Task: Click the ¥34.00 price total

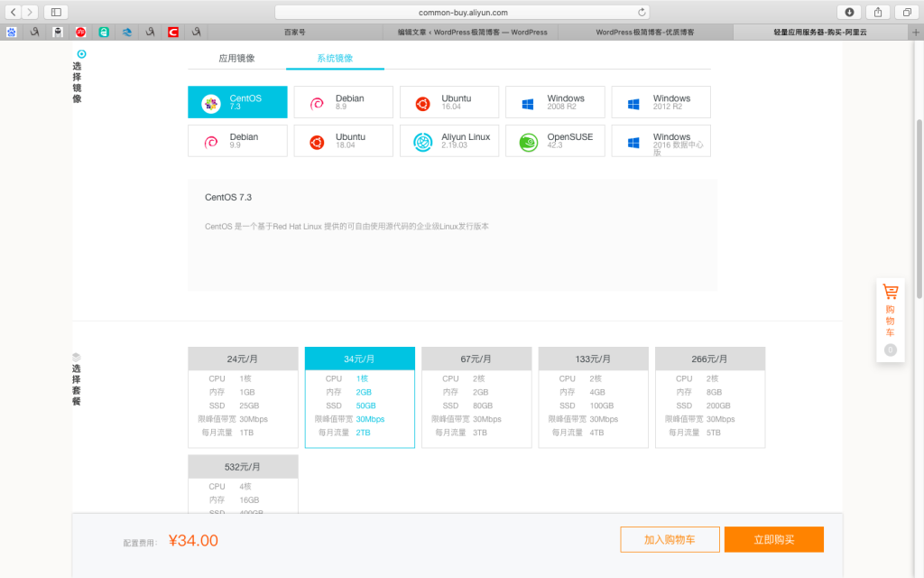Action: tap(193, 540)
